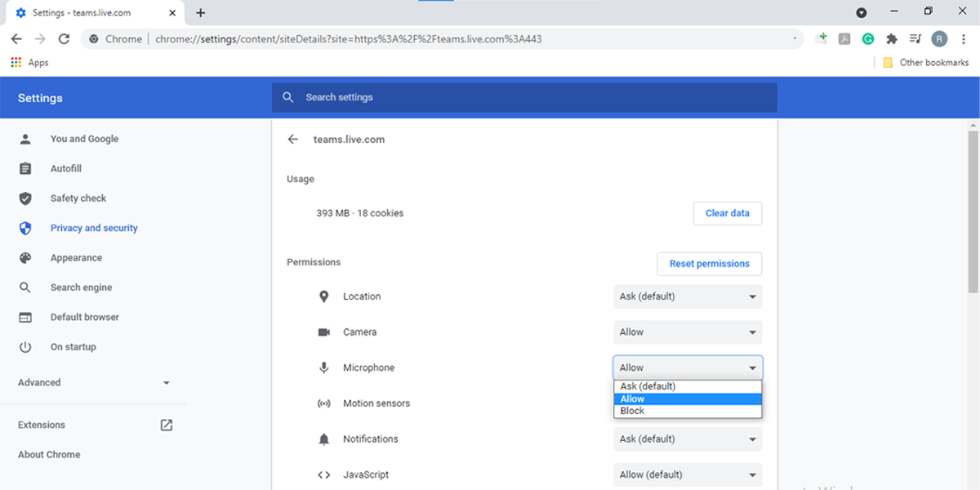
Task: Open the Location permission dropdown
Action: [x=687, y=296]
